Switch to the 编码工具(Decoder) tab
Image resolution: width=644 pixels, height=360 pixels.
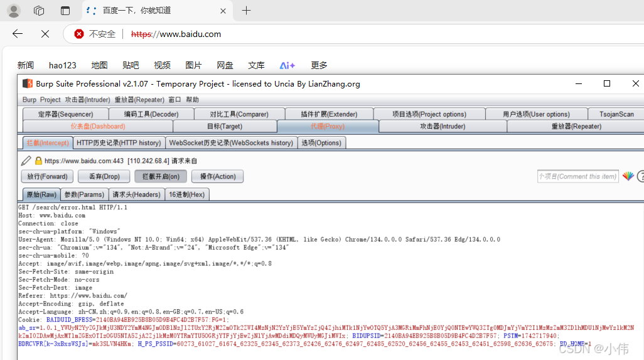(x=151, y=114)
